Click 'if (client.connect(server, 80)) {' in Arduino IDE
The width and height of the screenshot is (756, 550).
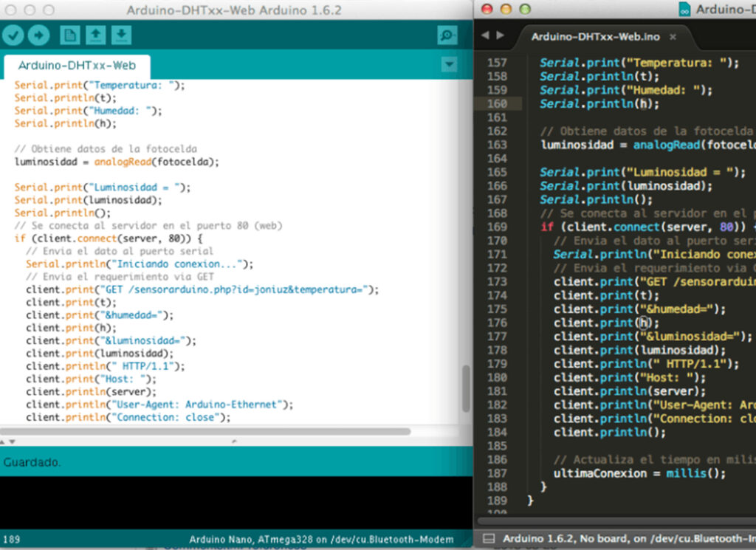coord(109,238)
